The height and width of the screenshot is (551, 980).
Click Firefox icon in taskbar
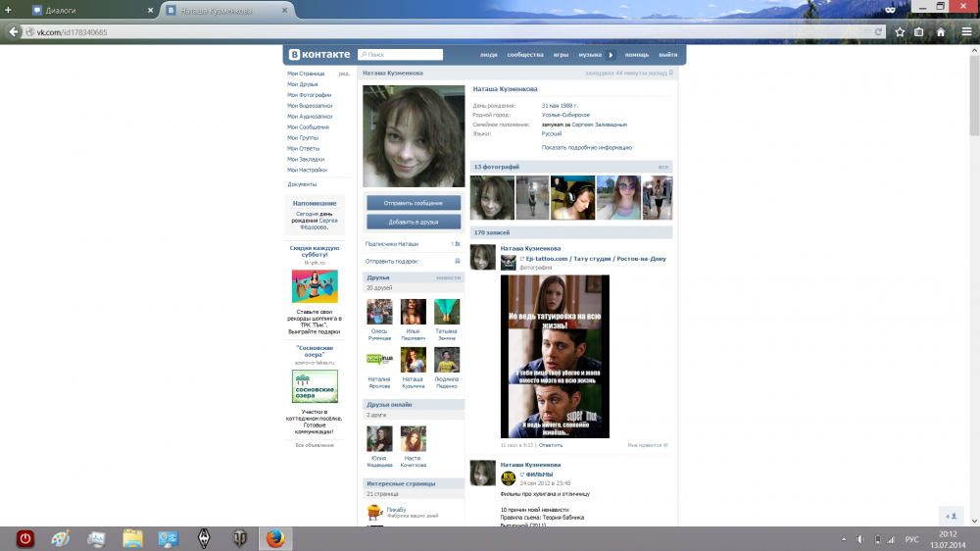click(275, 538)
